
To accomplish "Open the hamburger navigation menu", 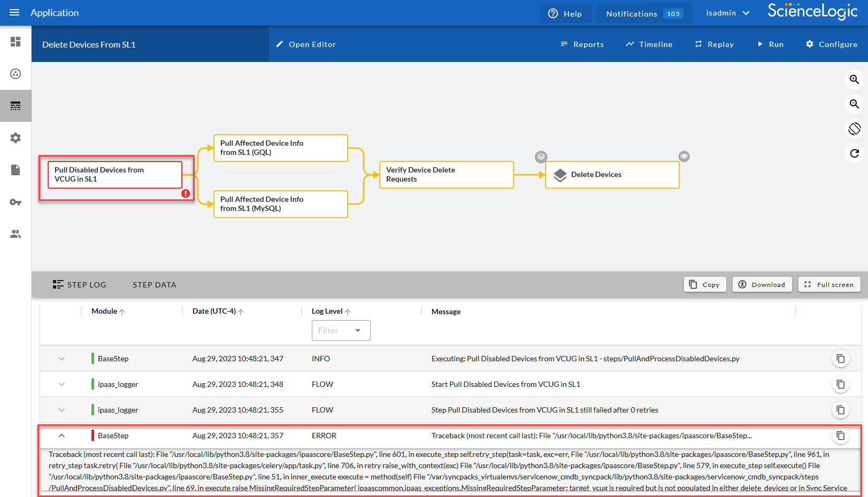I will 14,12.
